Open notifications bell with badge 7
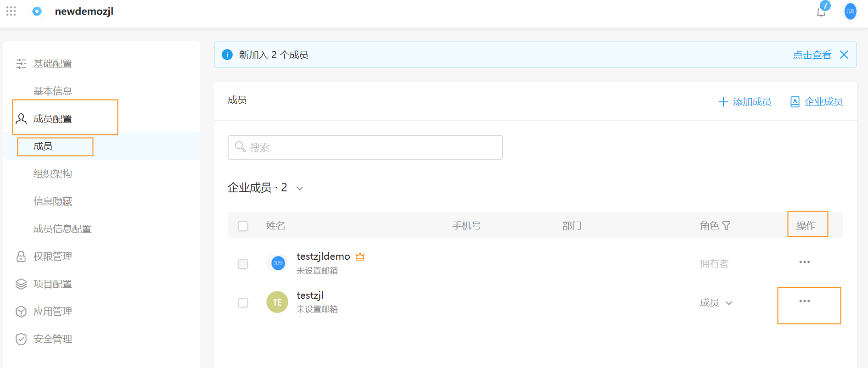Viewport: 868px width, 368px height. click(x=823, y=10)
